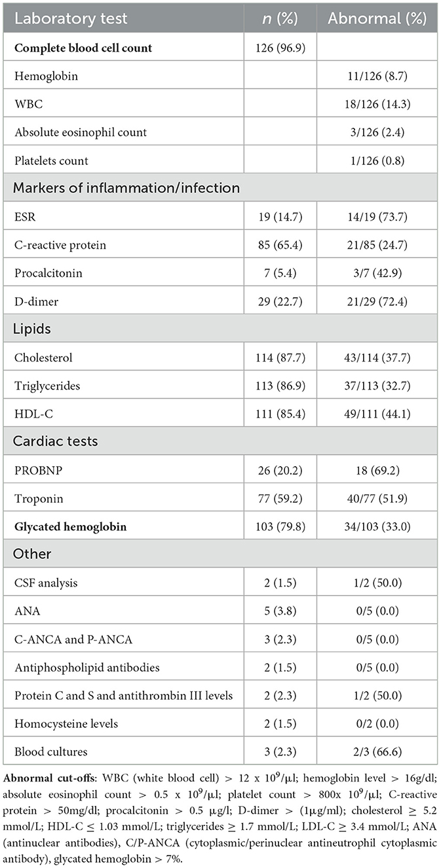Viewport: 441px width, 868px height.
Task: Click the "Abnormal (%)" column header
Action: [x=378, y=20]
